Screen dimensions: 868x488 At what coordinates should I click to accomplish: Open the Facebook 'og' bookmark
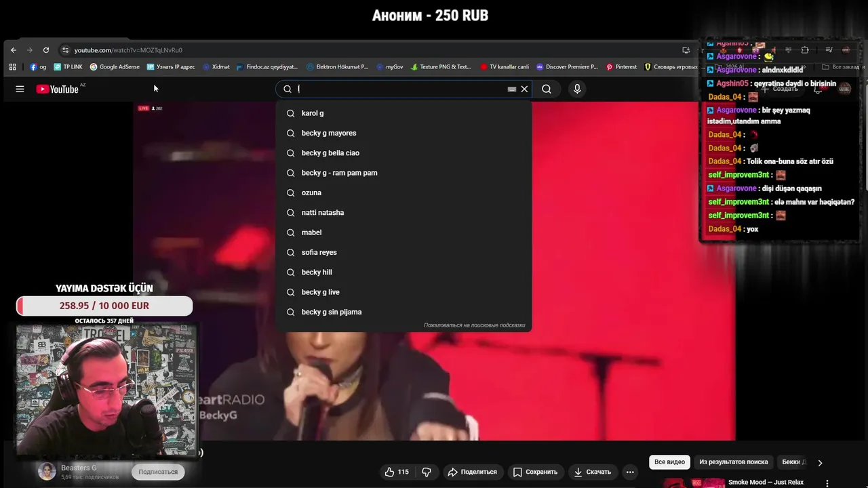point(38,67)
